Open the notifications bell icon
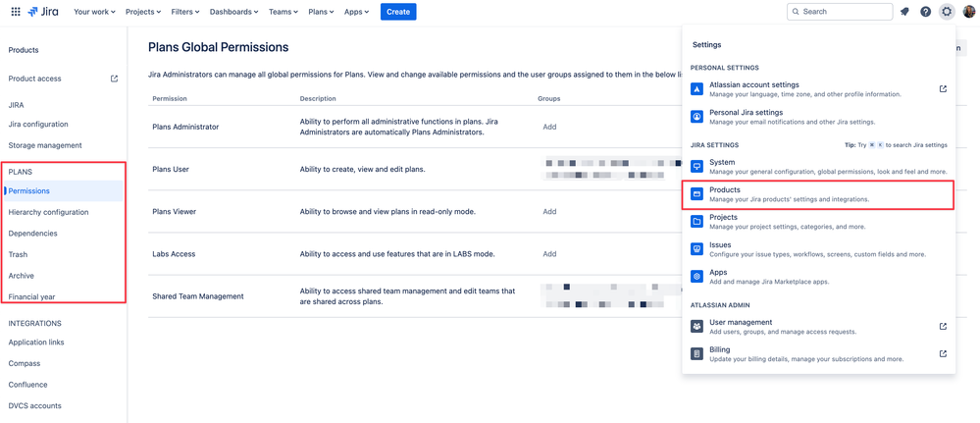This screenshot has height=423, width=980. click(904, 11)
